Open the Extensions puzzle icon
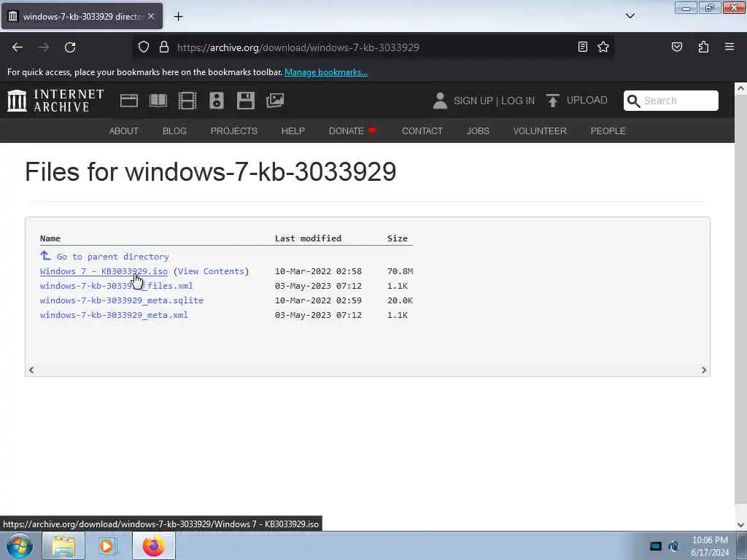This screenshot has height=560, width=747. click(703, 47)
